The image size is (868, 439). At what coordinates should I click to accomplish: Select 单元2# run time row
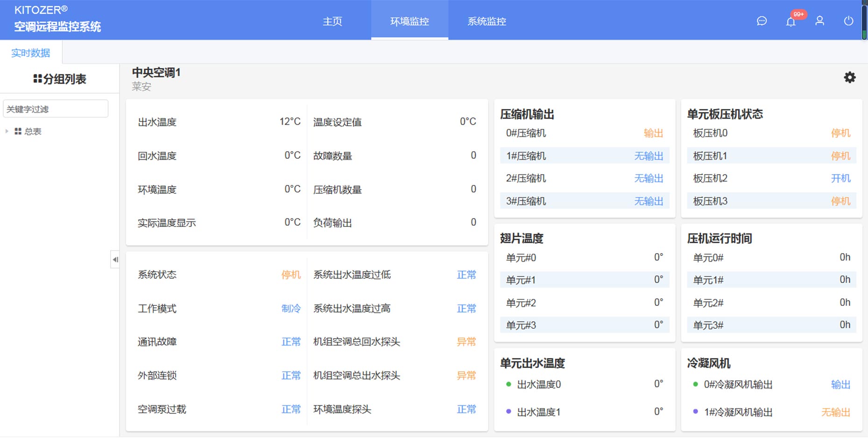pos(771,303)
